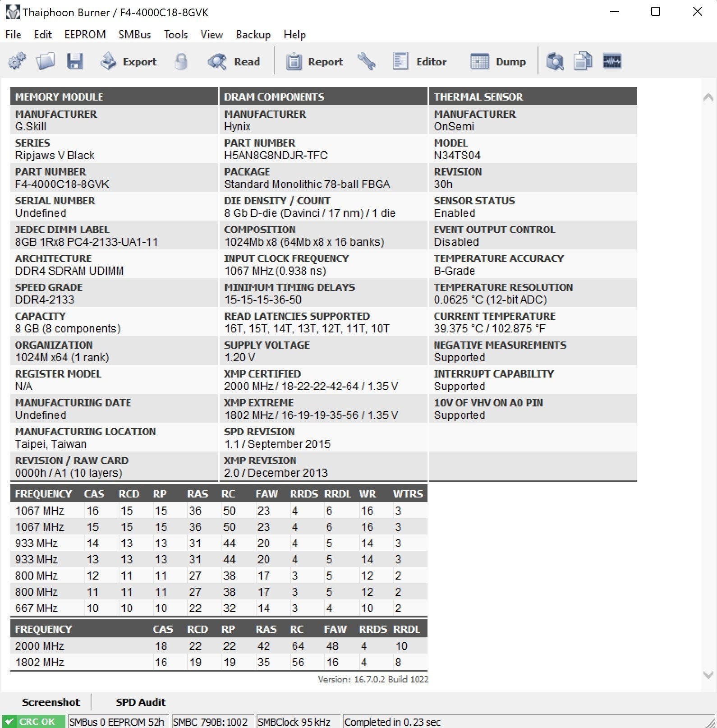The height and width of the screenshot is (728, 717).
Task: Select the 1802 MHz XMP frequency row
Action: pos(219,662)
